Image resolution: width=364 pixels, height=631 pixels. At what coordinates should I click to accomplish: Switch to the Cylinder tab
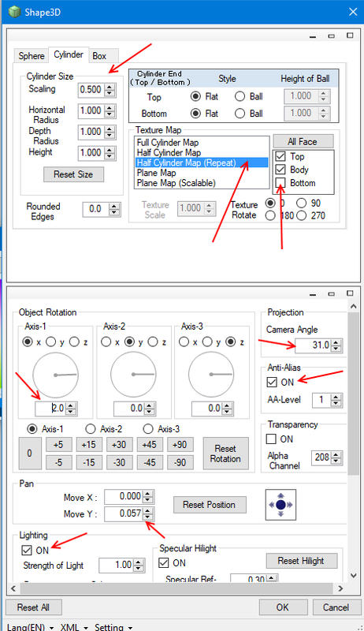tap(69, 54)
